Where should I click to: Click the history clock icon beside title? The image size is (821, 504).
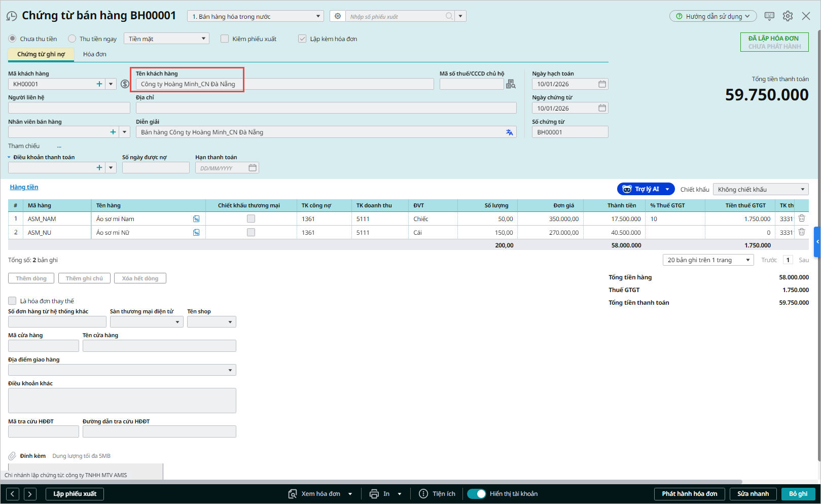(x=12, y=16)
